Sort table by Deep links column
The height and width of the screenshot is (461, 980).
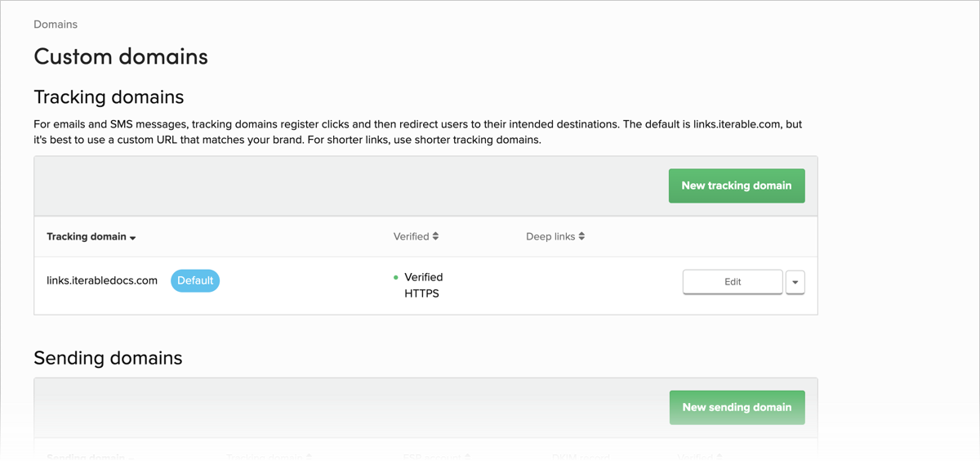(x=555, y=236)
